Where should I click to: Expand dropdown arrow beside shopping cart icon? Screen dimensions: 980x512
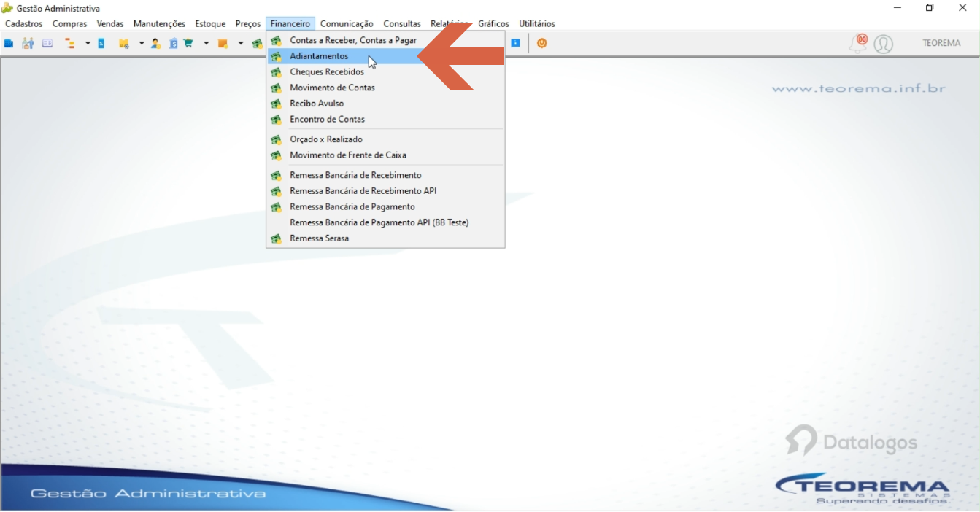[206, 43]
